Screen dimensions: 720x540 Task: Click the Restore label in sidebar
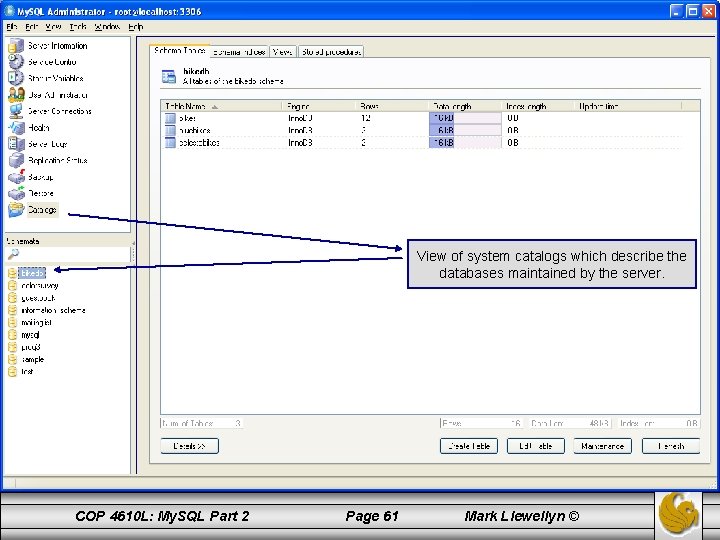point(41,193)
